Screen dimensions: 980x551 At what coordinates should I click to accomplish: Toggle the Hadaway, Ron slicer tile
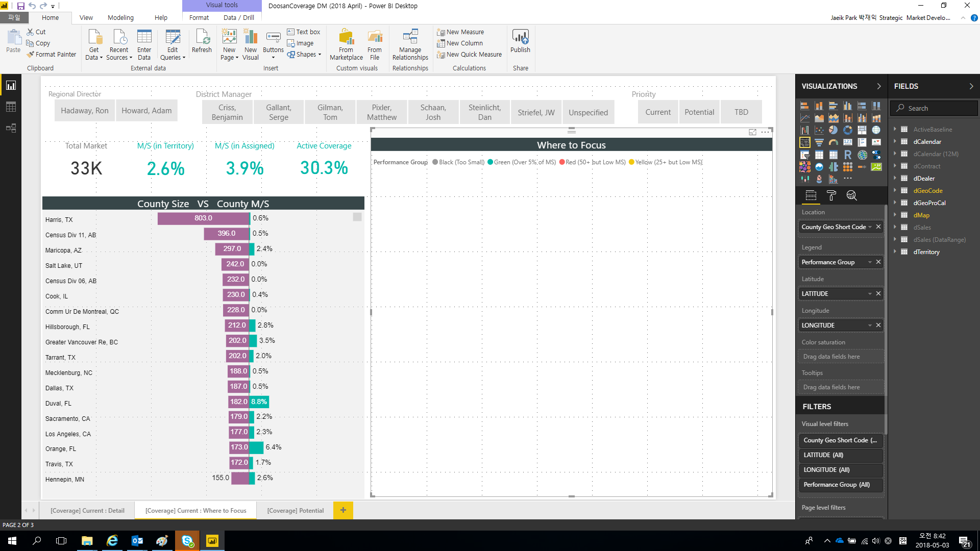85,111
